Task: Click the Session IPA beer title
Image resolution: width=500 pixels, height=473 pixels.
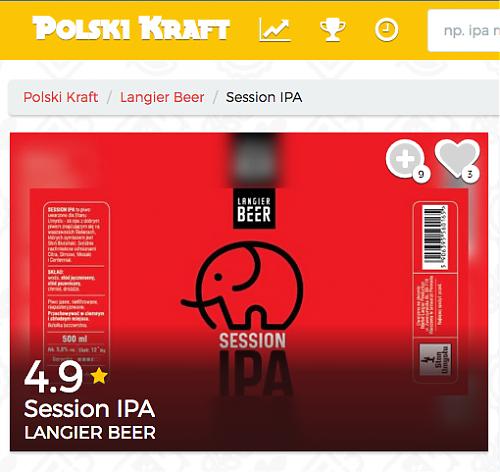Action: pyautogui.click(x=90, y=409)
